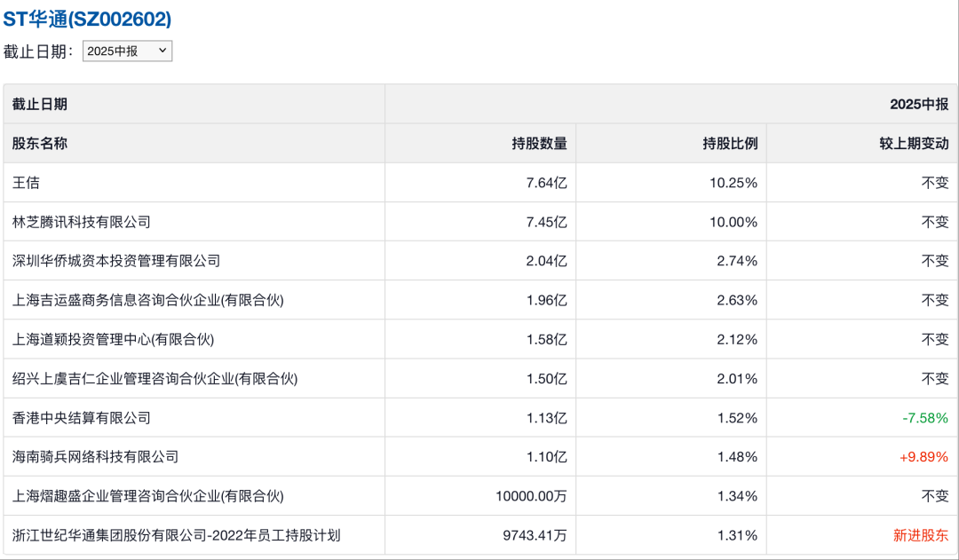Click share count 7.45亿
Image resolution: width=959 pixels, height=560 pixels.
547,222
